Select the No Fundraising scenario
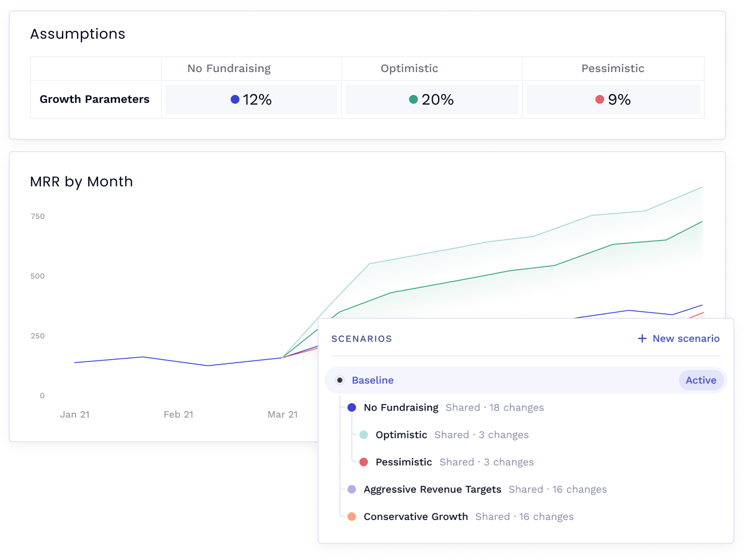 click(401, 407)
